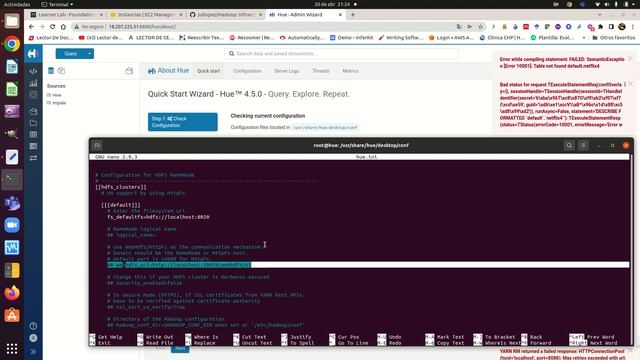The width and height of the screenshot is (640, 360).
Task: Open the Tables grid icon in Hue sidebar
Action: pos(33,134)
